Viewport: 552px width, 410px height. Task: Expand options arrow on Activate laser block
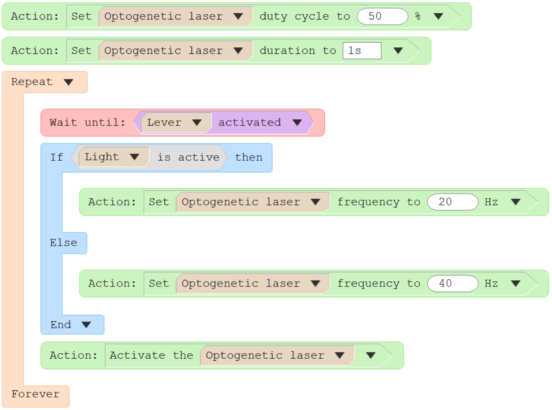pyautogui.click(x=370, y=355)
